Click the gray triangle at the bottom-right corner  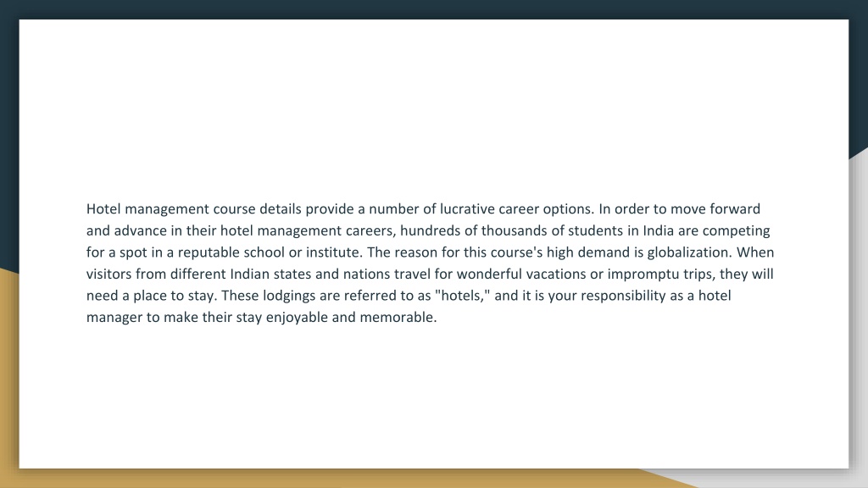775,480
